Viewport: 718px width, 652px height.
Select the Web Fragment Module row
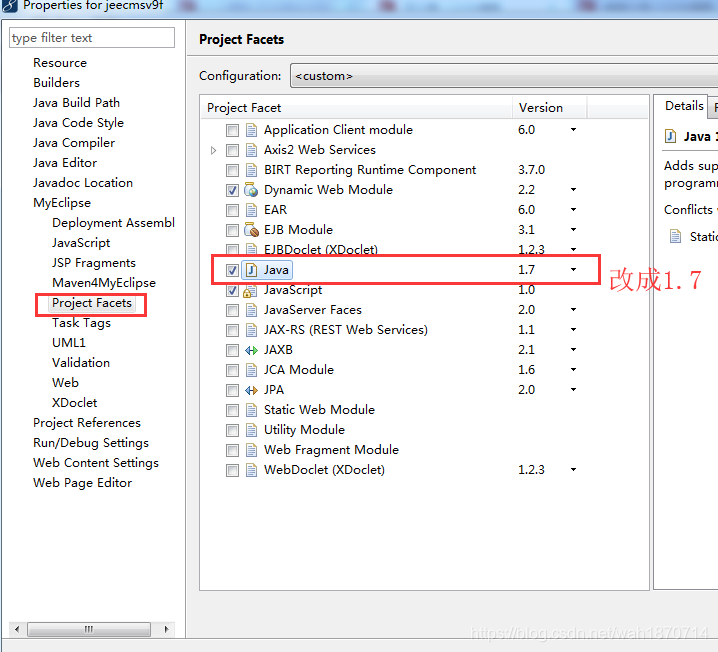pos(331,450)
